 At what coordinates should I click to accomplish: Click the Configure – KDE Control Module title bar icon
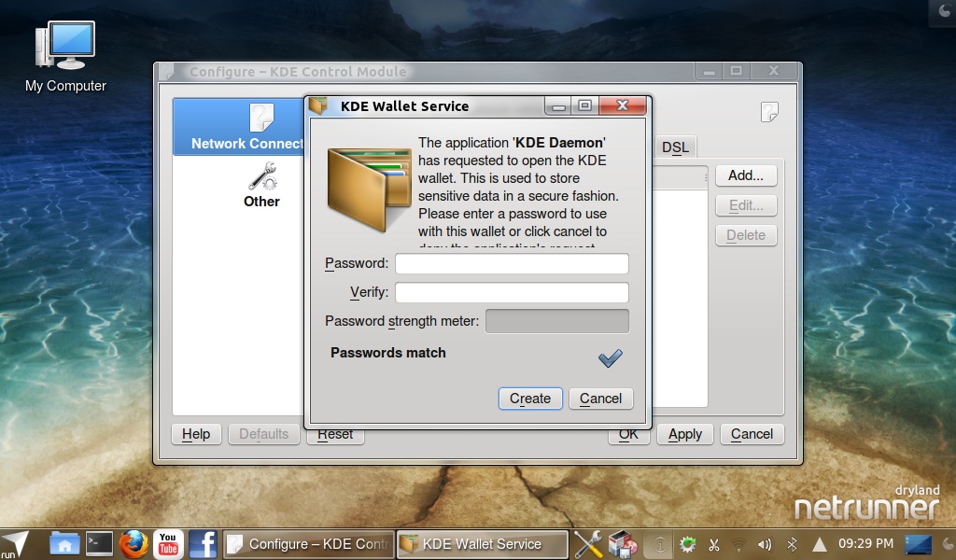pyautogui.click(x=166, y=72)
